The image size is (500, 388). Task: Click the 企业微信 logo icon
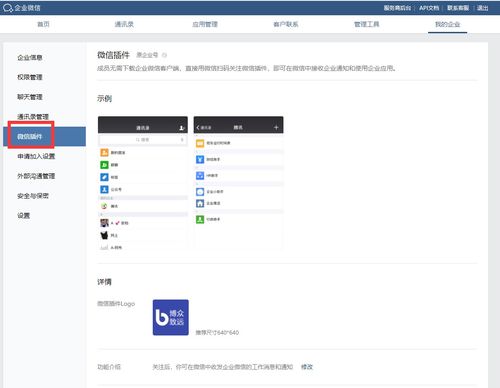8,8
